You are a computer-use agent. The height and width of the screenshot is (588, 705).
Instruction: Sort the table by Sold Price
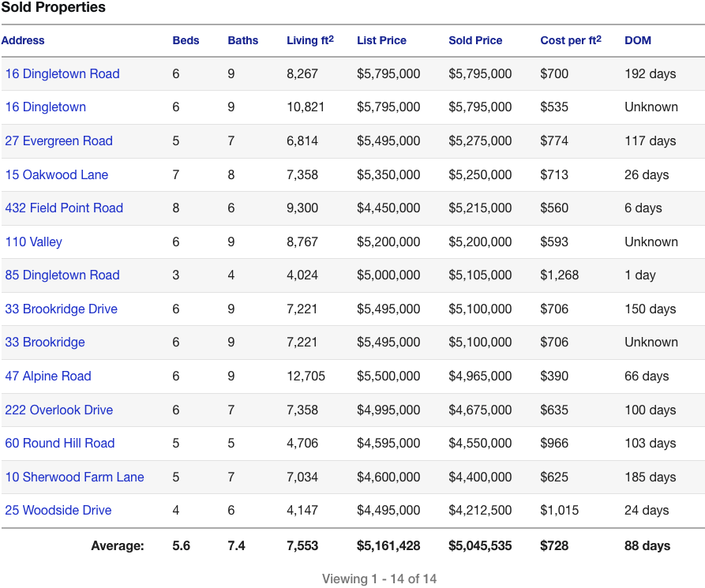coord(475,40)
